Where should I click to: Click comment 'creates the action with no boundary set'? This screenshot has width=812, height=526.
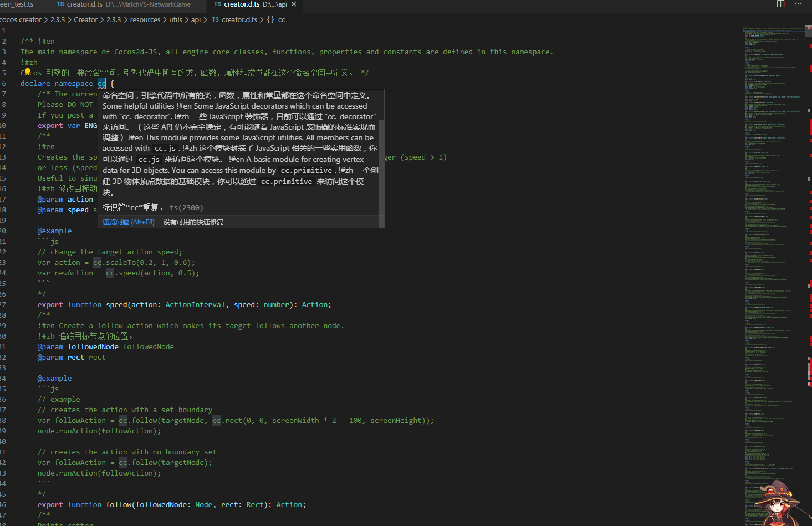tap(127, 452)
